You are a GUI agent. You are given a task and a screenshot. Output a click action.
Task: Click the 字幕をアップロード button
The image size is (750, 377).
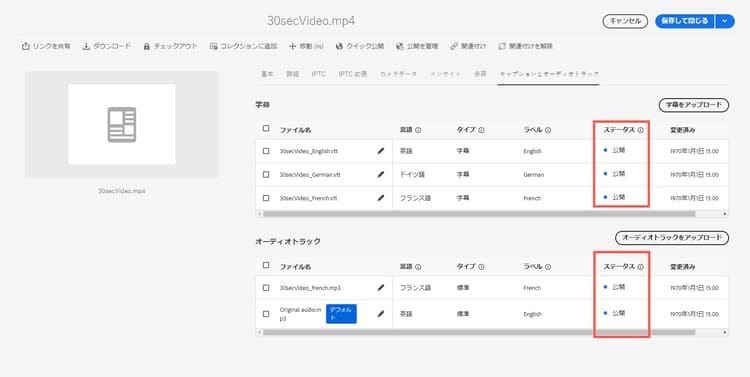pyautogui.click(x=694, y=105)
